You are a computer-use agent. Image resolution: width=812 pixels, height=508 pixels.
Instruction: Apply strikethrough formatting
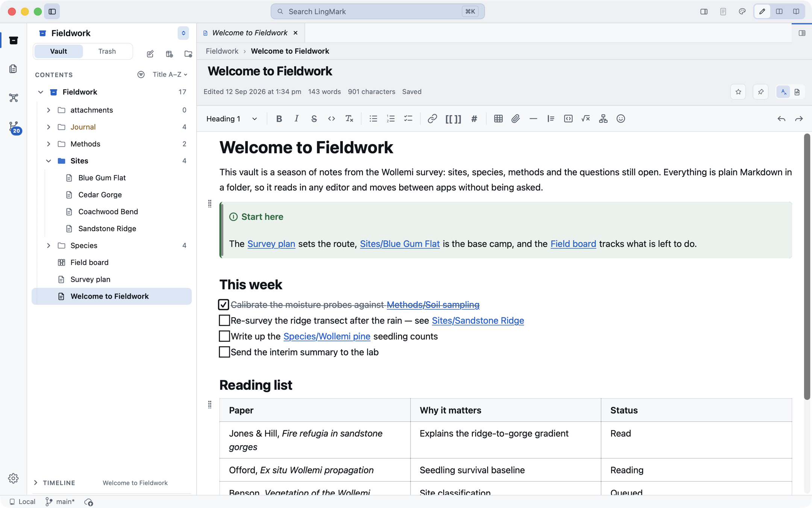[314, 119]
